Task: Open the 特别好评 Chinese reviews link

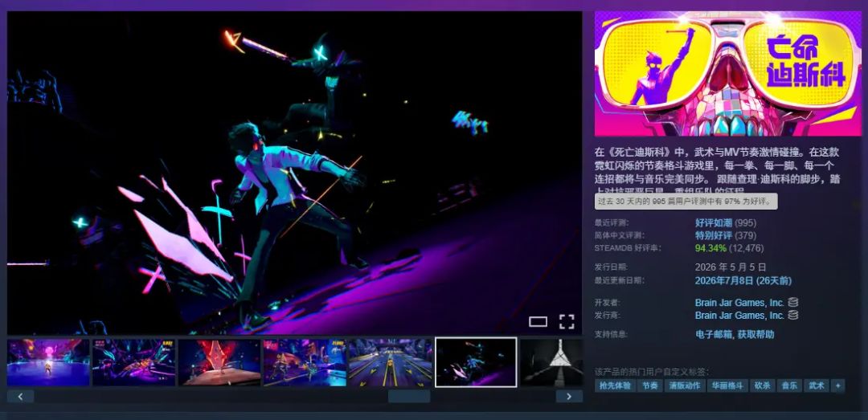Action: click(714, 235)
